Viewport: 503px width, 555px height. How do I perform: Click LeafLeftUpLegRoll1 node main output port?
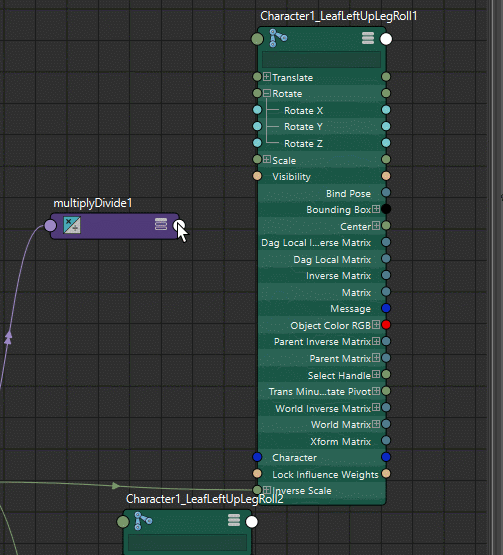click(386, 39)
